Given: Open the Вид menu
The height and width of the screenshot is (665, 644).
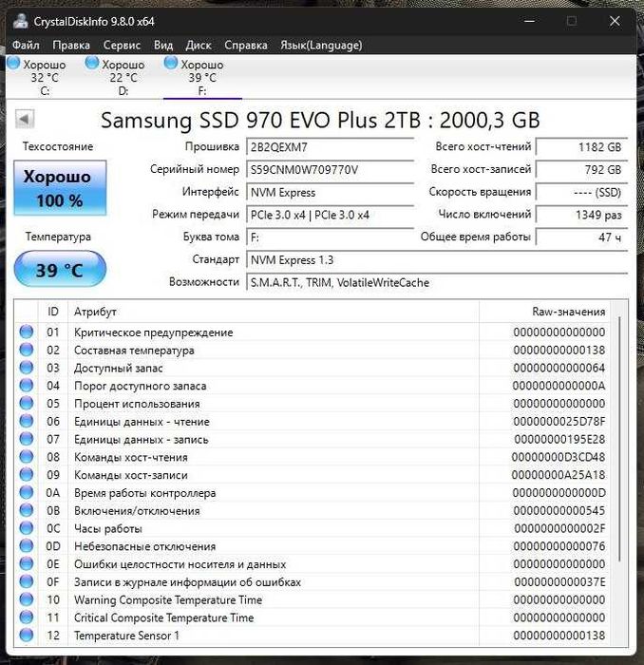Looking at the screenshot, I should click(x=163, y=45).
